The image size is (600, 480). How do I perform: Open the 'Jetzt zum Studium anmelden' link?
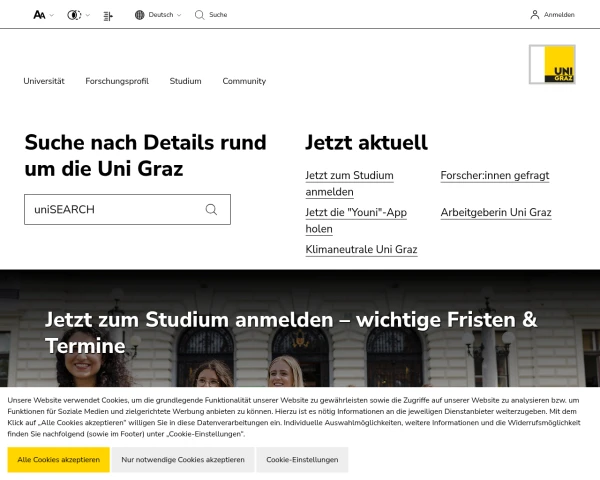click(349, 184)
